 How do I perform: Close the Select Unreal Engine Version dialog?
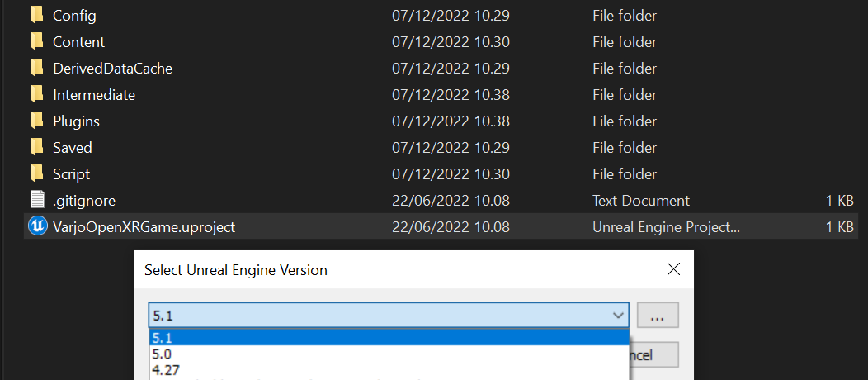click(673, 270)
